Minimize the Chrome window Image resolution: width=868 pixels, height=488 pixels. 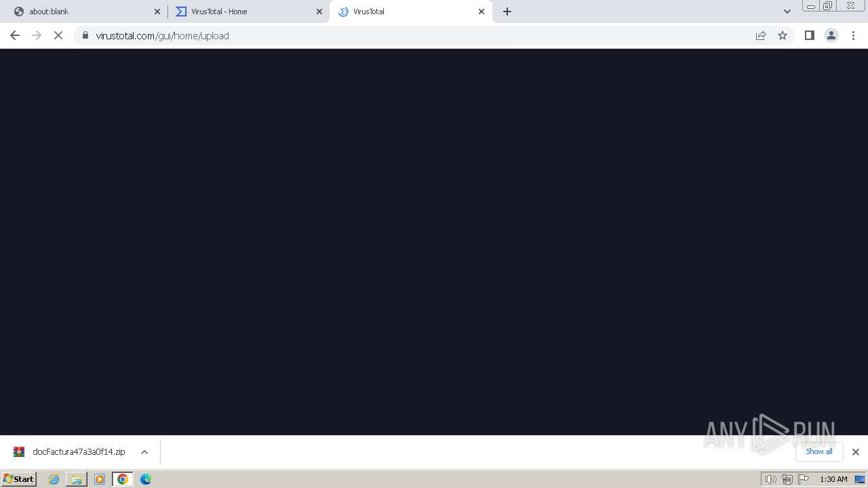[810, 6]
